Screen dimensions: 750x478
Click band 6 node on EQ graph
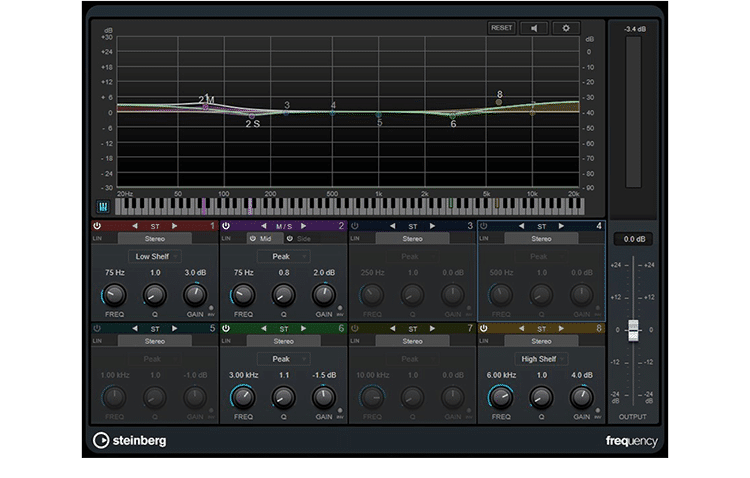point(452,116)
